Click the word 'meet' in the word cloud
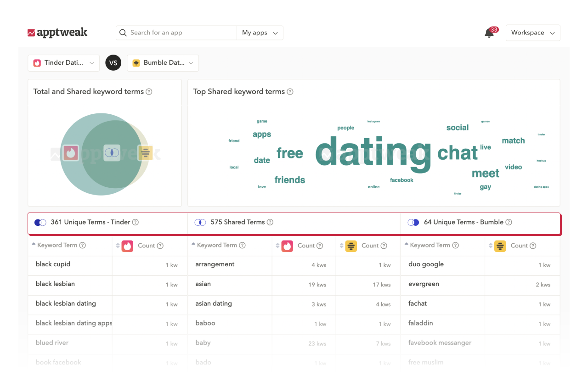This screenshot has width=588, height=392. pos(486,174)
